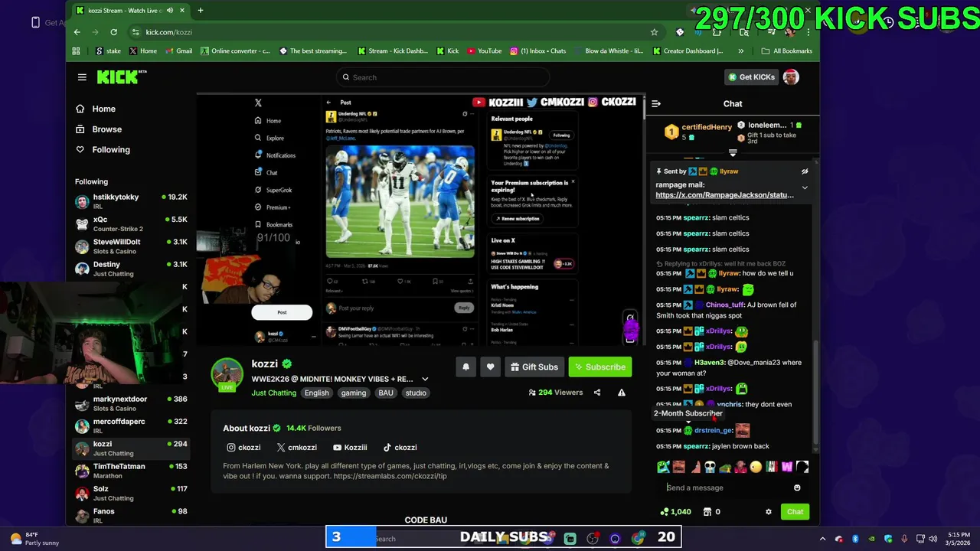Click the 1,040 channel points balance

tap(676, 512)
